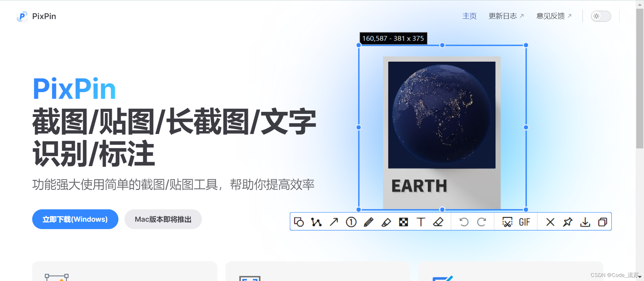Toggle the light/dark theme switch
Screen dimensions: 644x281
click(601, 16)
